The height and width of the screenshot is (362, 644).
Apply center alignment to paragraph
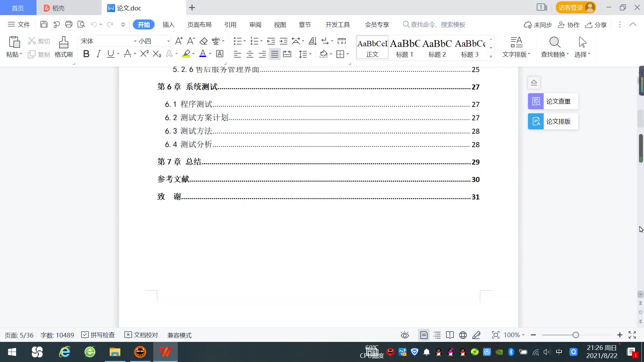coord(250,54)
